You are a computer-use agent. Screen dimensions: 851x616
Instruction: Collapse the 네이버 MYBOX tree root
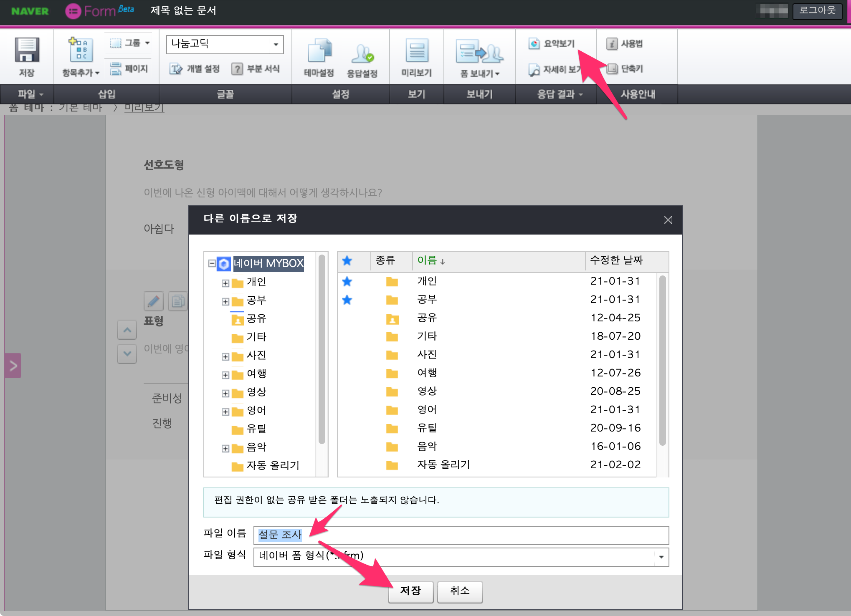[x=212, y=263]
